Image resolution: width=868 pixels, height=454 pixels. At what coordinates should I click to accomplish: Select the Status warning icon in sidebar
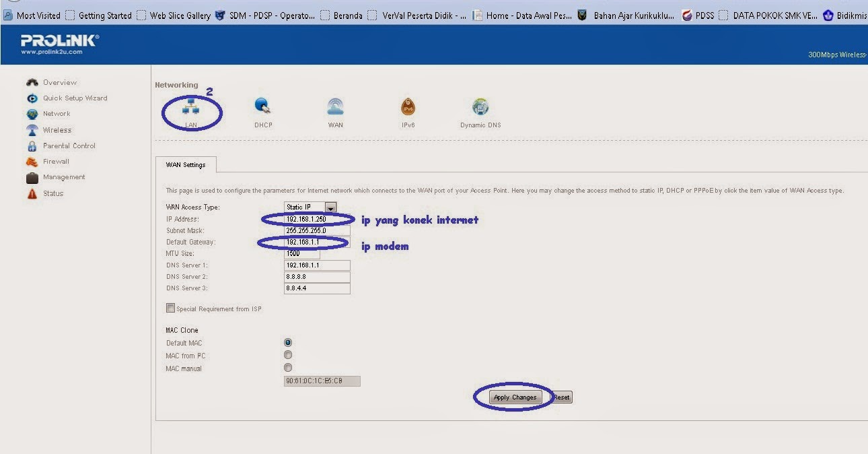(x=32, y=193)
